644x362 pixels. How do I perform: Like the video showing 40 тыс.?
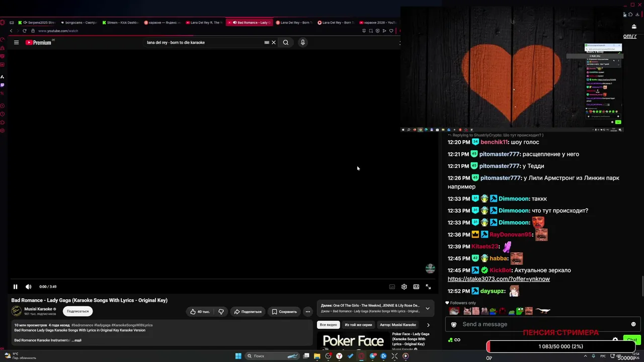click(200, 312)
